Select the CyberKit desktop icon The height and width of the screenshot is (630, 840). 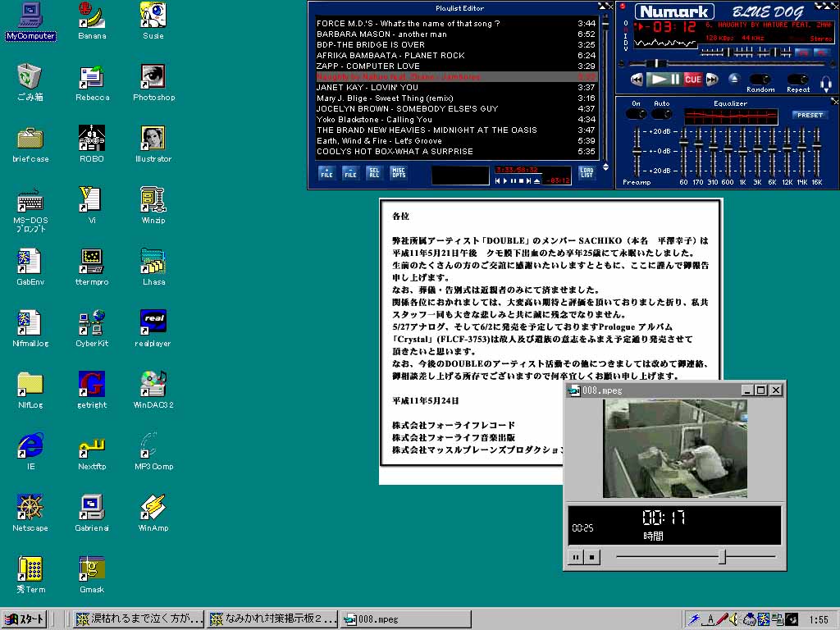(x=92, y=328)
